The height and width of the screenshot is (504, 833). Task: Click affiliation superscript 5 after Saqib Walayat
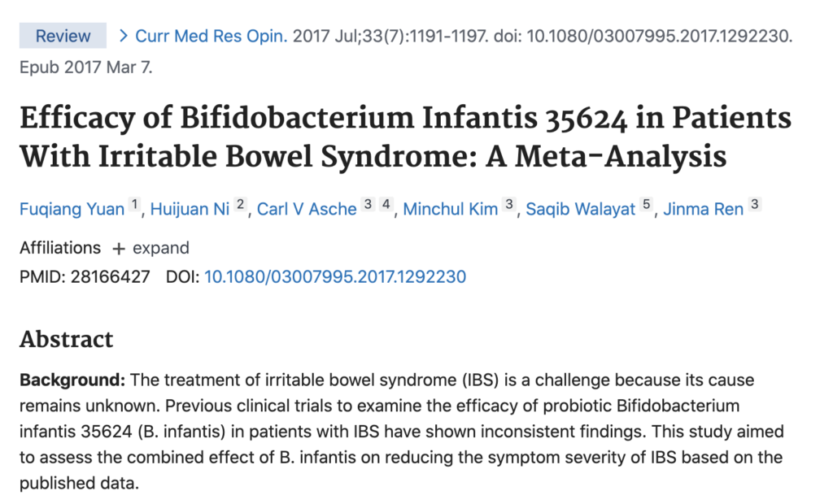[646, 206]
